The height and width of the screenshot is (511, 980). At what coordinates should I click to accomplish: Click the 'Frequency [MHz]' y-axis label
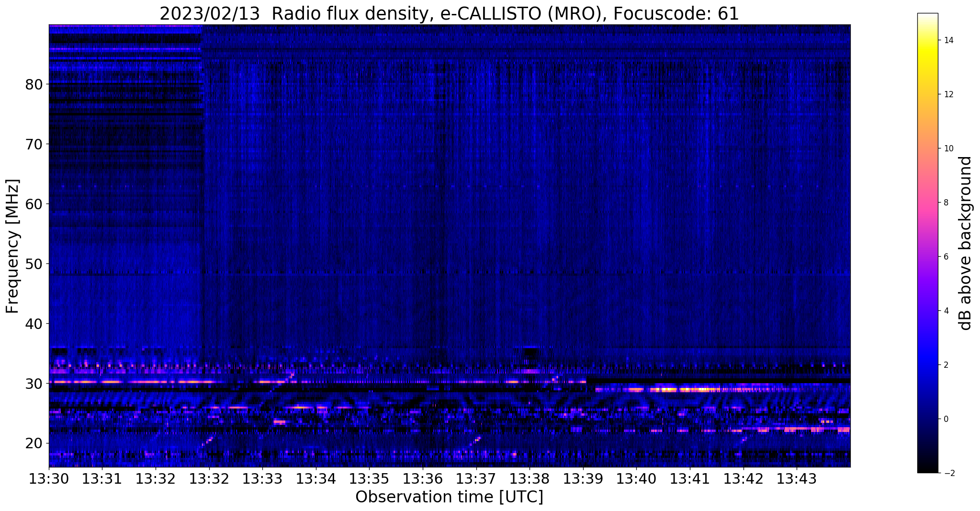[x=12, y=246]
